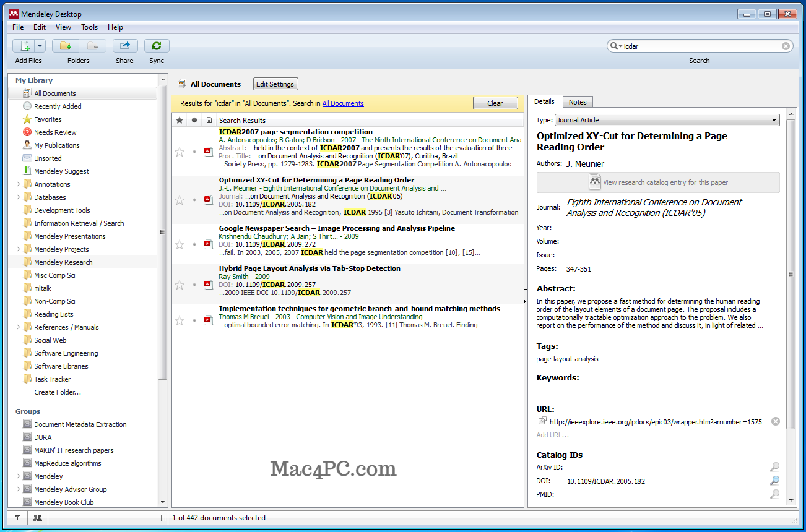Open the Document Metadata Extraction group
The image size is (806, 532).
point(80,424)
